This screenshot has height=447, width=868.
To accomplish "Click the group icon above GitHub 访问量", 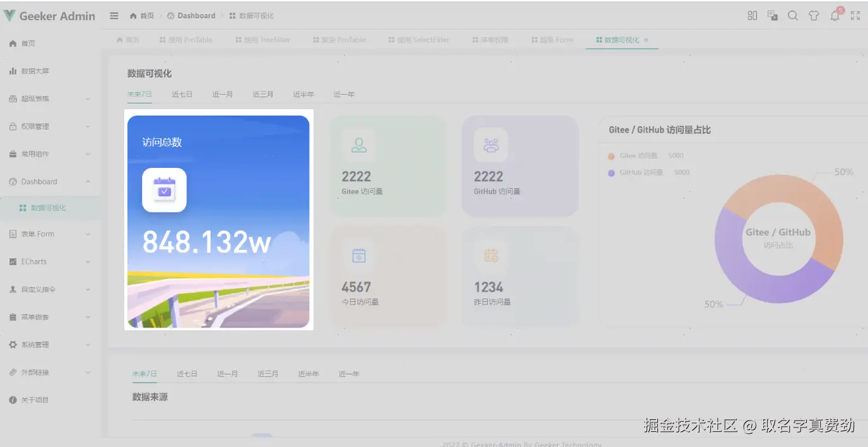I will tap(491, 145).
